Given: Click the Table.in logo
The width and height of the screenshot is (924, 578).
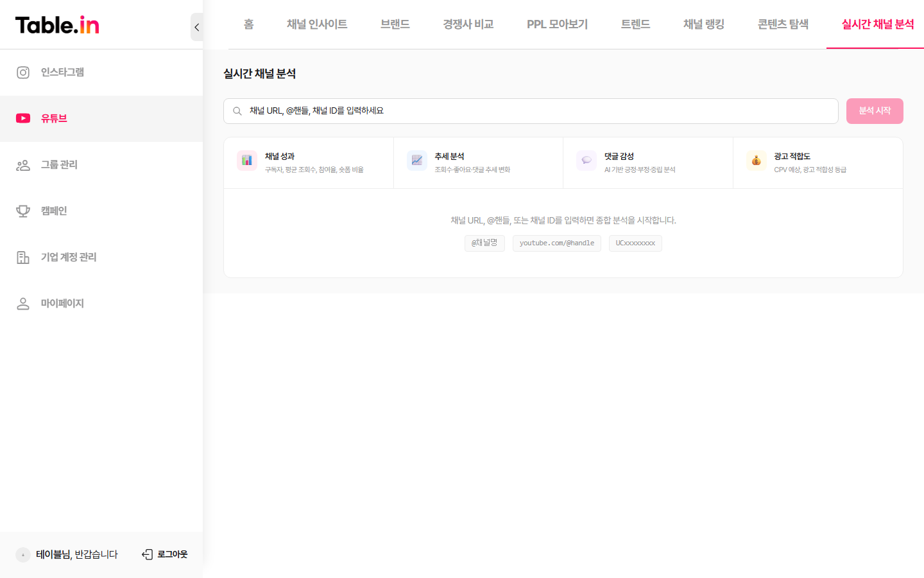Looking at the screenshot, I should pyautogui.click(x=56, y=24).
